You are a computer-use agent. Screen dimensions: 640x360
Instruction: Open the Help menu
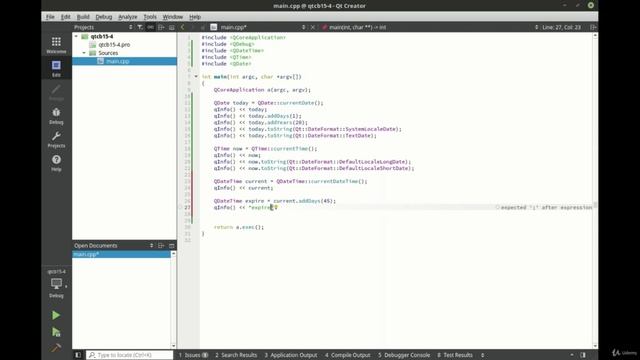coord(195,17)
